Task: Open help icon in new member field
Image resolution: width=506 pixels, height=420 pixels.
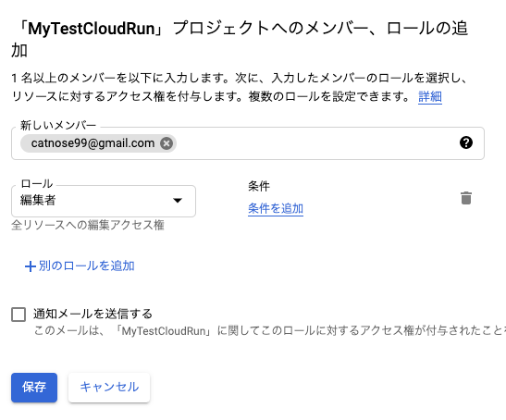Action: (466, 142)
